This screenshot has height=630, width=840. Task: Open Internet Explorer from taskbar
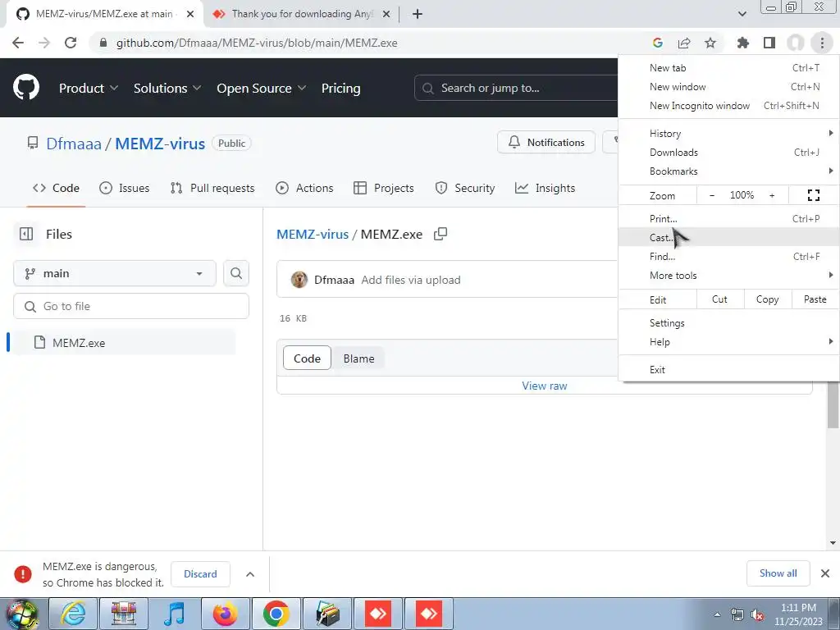coord(73,614)
